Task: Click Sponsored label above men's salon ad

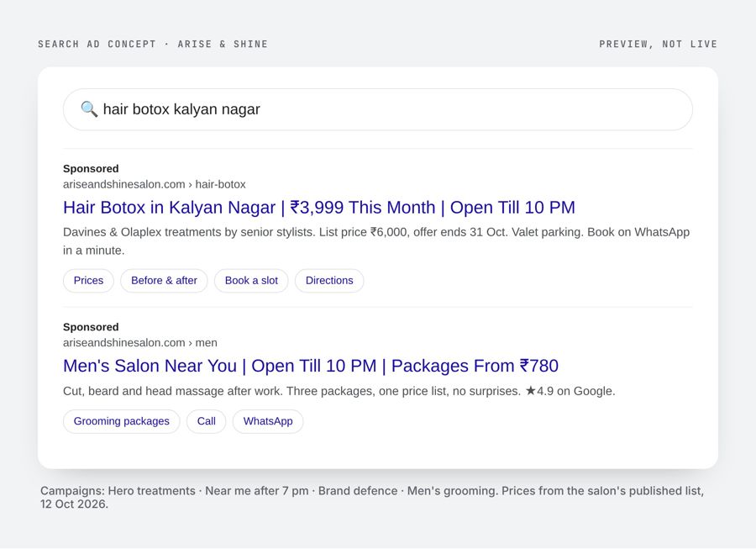Action: point(91,327)
